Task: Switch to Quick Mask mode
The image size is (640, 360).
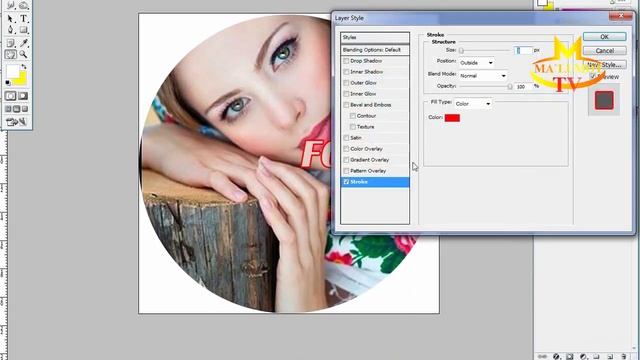Action: pos(23,96)
